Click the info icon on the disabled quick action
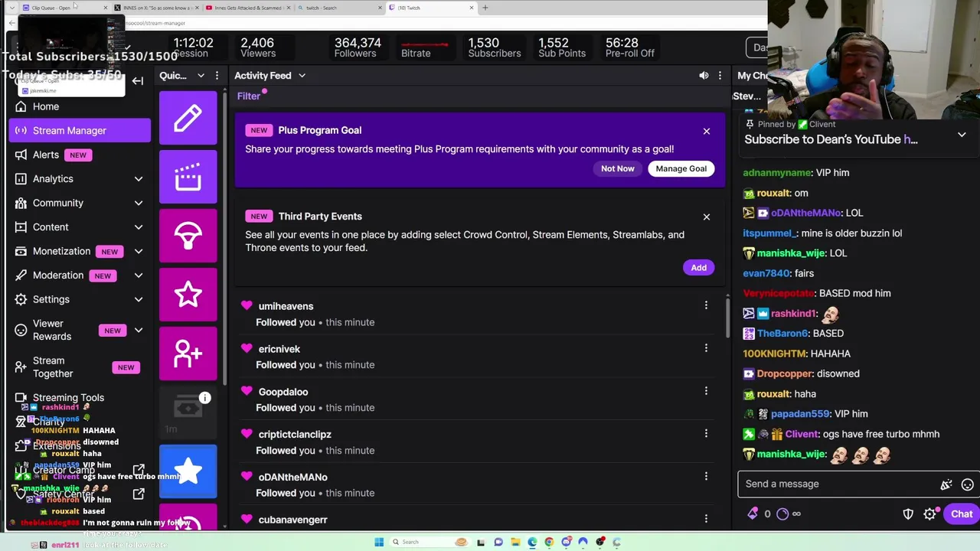This screenshot has width=980, height=551. 204,398
